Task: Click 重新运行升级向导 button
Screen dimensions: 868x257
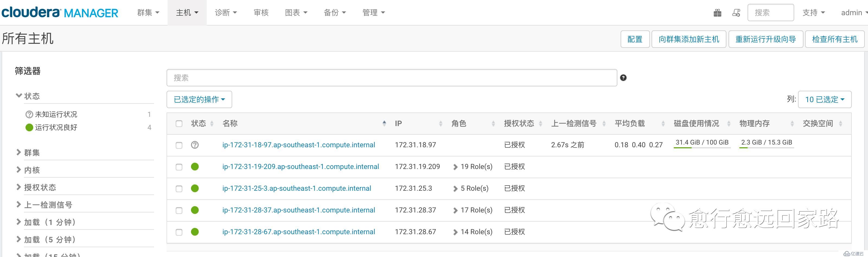Action: click(766, 39)
